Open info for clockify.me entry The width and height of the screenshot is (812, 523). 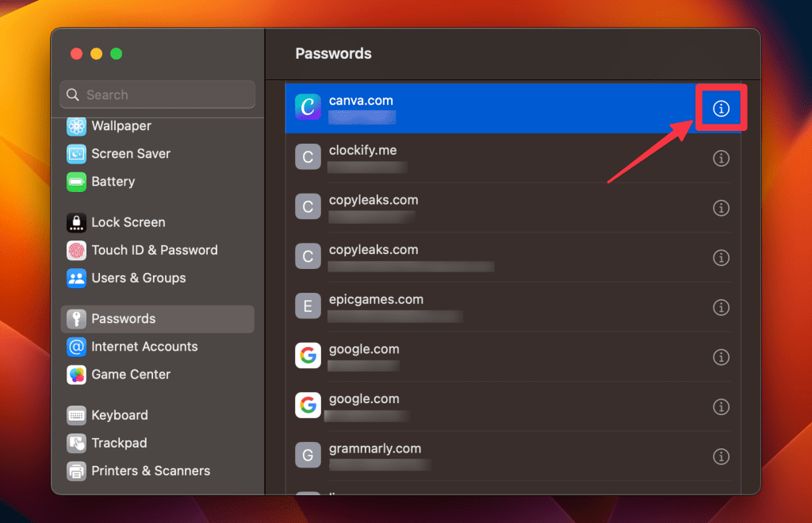tap(721, 159)
